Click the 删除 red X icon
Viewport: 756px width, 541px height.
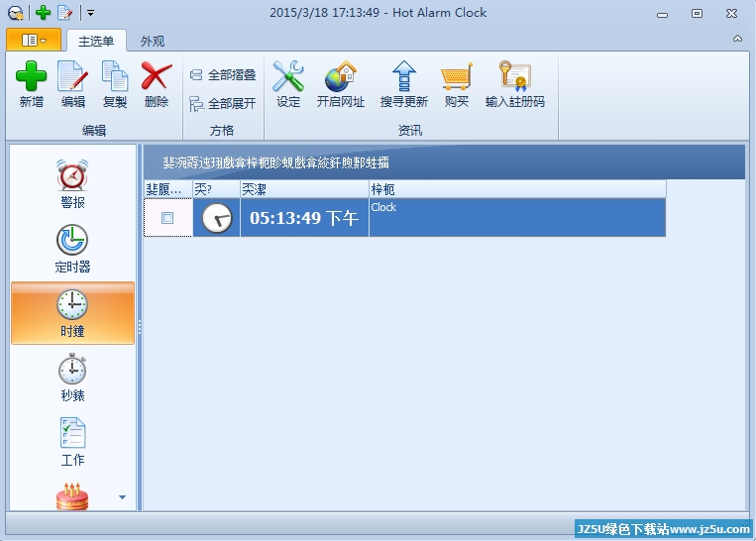(x=157, y=76)
